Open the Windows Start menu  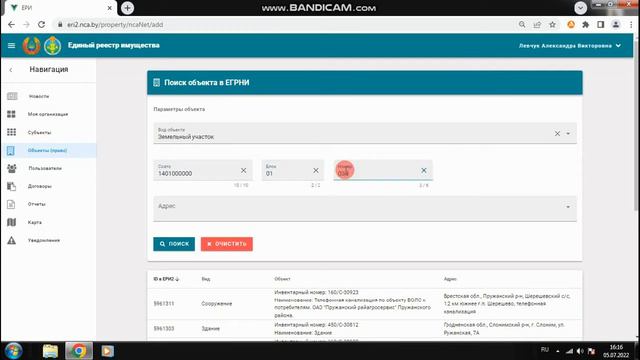click(x=13, y=351)
